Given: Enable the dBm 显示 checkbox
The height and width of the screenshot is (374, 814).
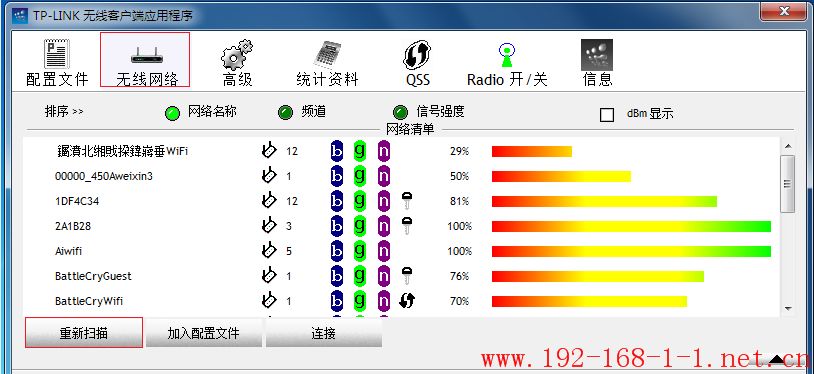Looking at the screenshot, I should pyautogui.click(x=607, y=114).
